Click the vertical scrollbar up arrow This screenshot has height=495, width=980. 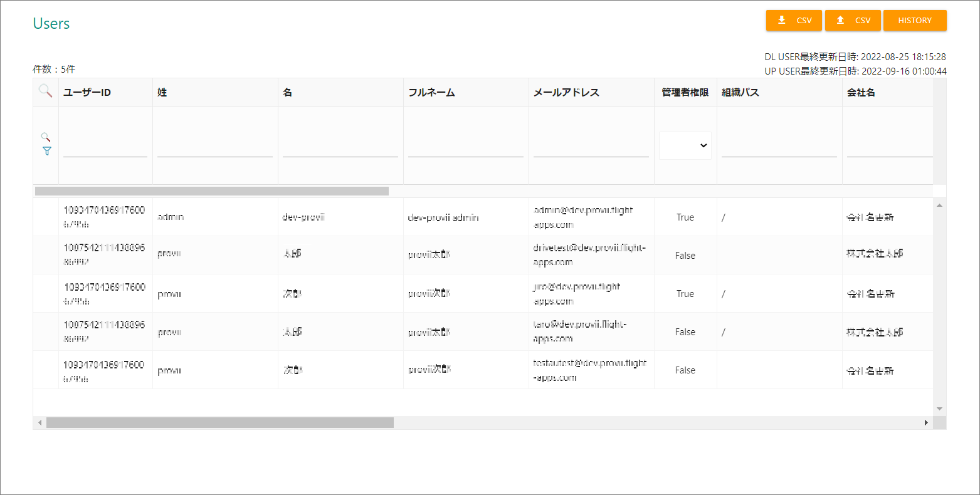(x=939, y=206)
